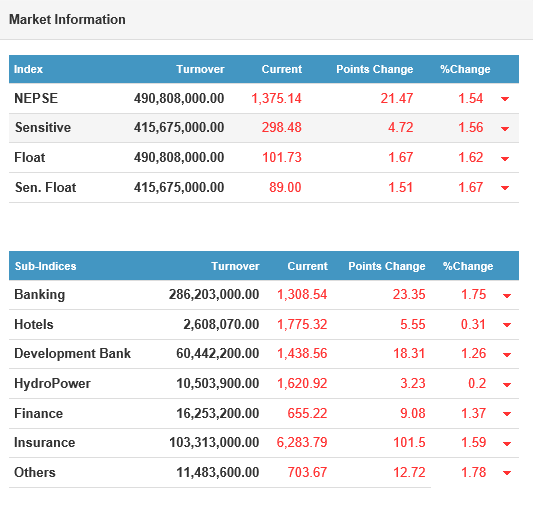Click Finance current value 655.22
Image resolution: width=533 pixels, height=518 pixels.
pyautogui.click(x=307, y=414)
